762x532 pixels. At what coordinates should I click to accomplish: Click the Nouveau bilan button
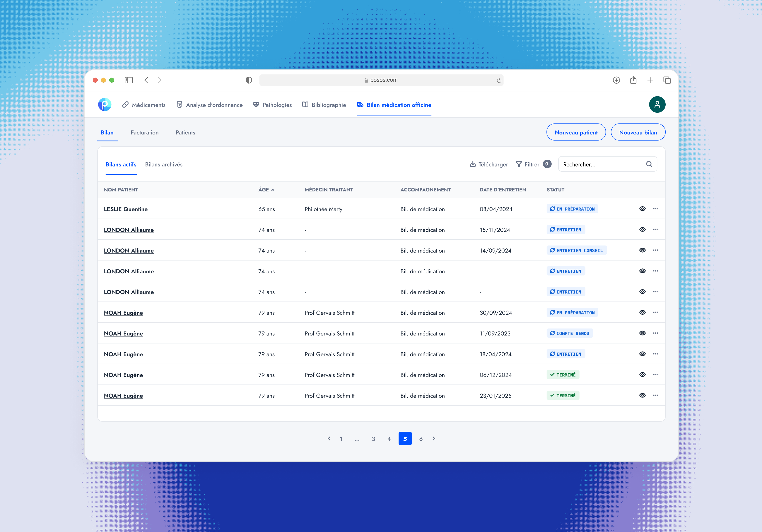point(638,132)
